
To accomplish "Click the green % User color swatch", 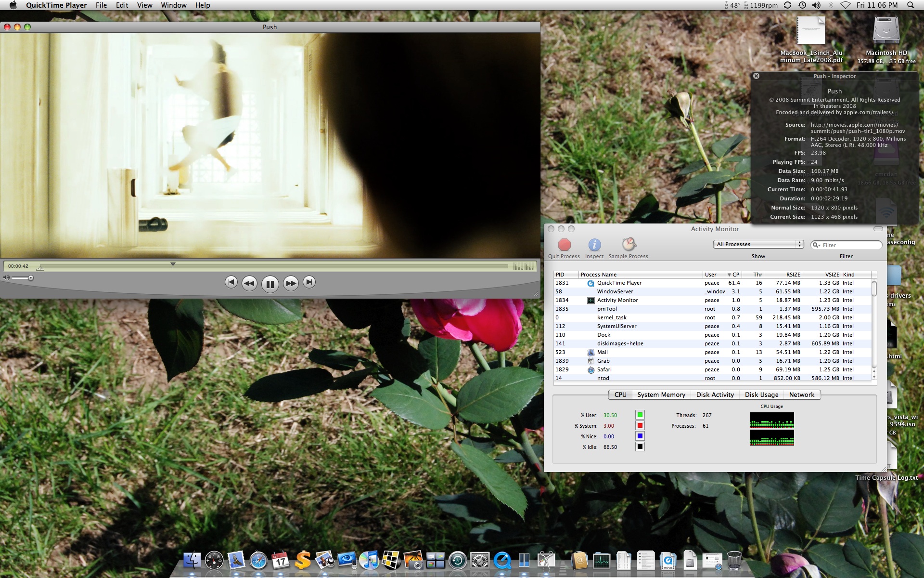I will tap(640, 415).
